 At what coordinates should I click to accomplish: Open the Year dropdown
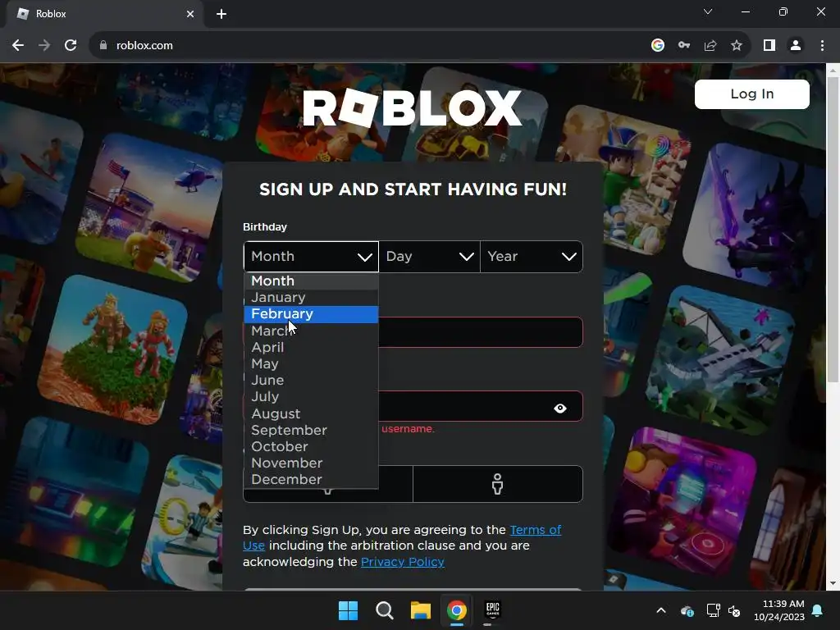(532, 257)
